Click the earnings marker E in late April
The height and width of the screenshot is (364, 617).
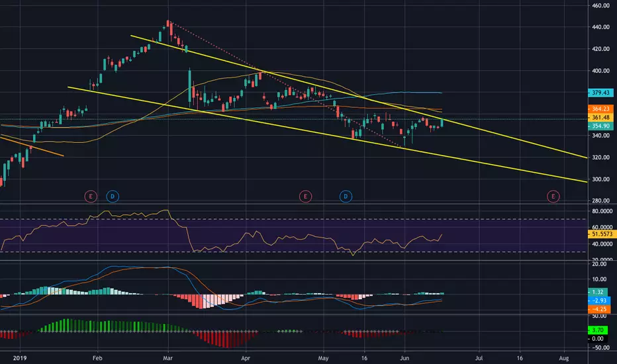pos(305,197)
